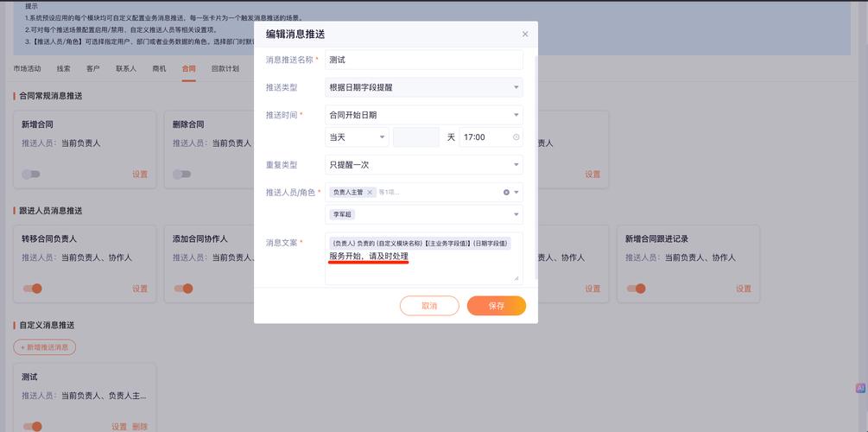Image resolution: width=868 pixels, height=432 pixels.
Task: Close the 编辑消息推送 dialog with X
Action: tap(525, 35)
